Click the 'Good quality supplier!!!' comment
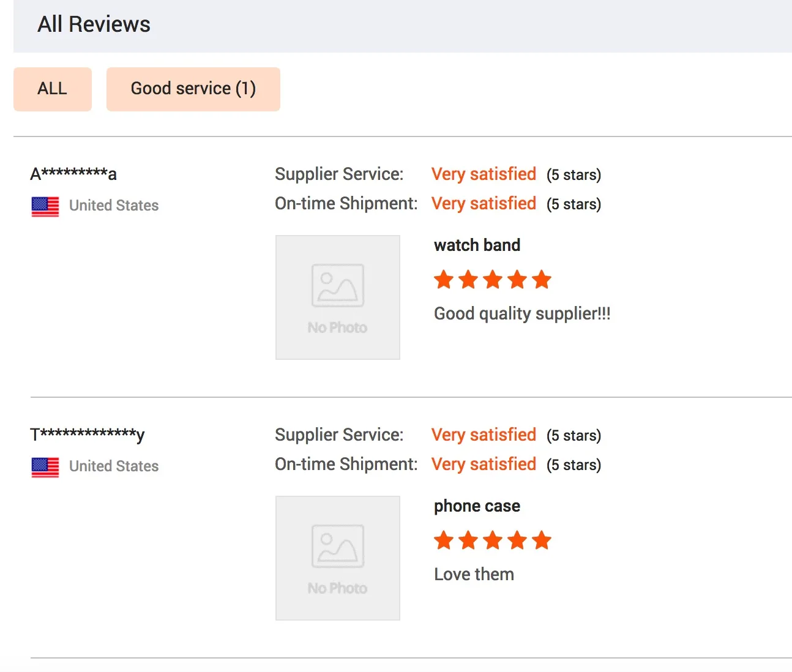 (x=522, y=314)
